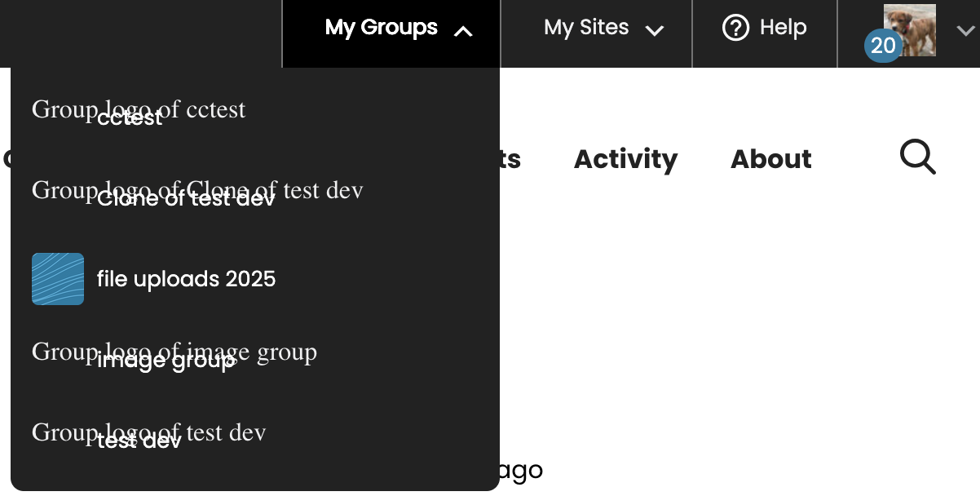Expand the user account menu arrow
This screenshot has width=980, height=496.
pyautogui.click(x=965, y=31)
